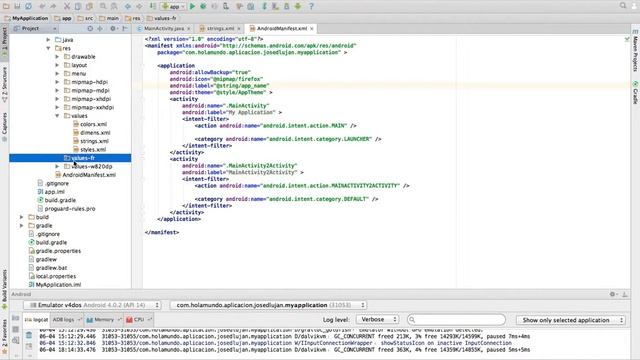Hide Project panel with the pin icon
640x360 pixels.
coord(125,29)
